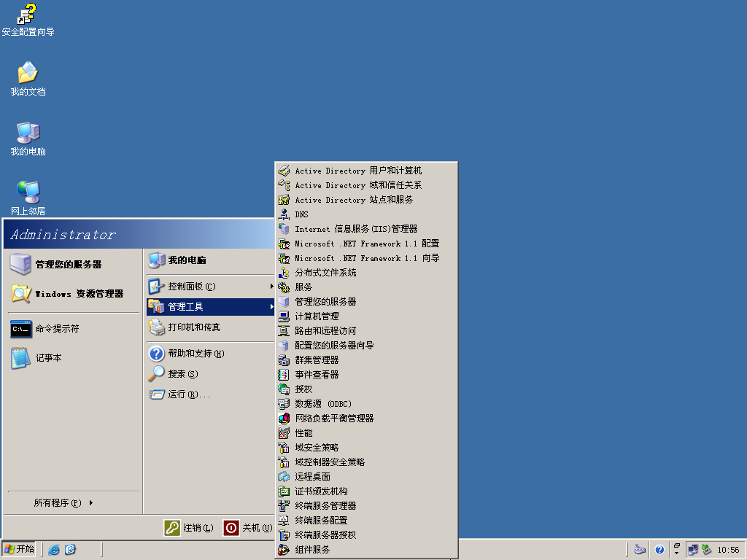Click the taskbar clock showing 10:56
This screenshot has width=747, height=560.
point(728,550)
